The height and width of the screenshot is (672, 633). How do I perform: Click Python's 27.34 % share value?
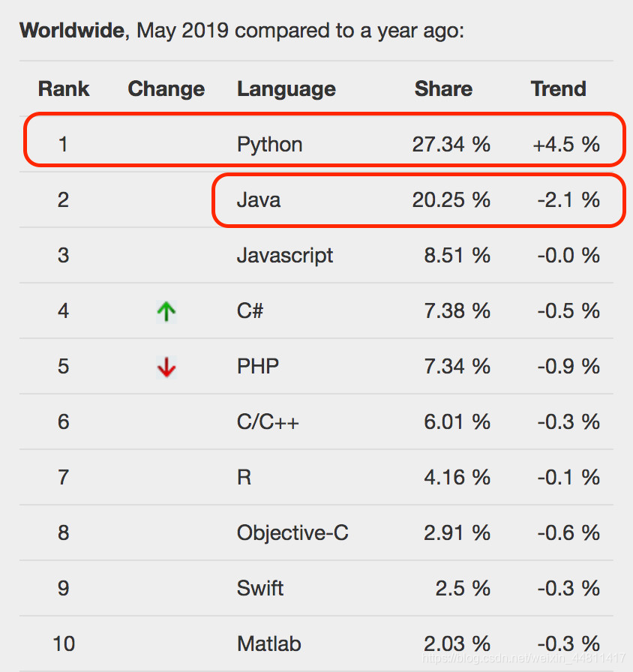click(451, 145)
